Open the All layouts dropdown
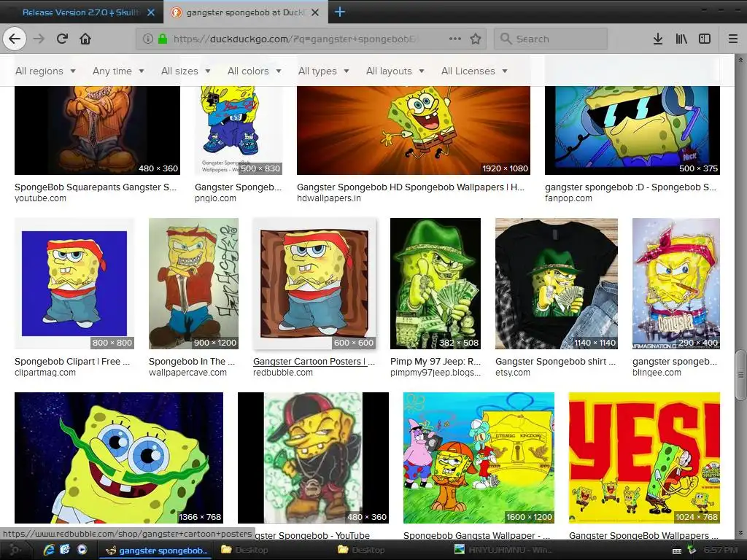Viewport: 747px width, 560px height. [395, 71]
